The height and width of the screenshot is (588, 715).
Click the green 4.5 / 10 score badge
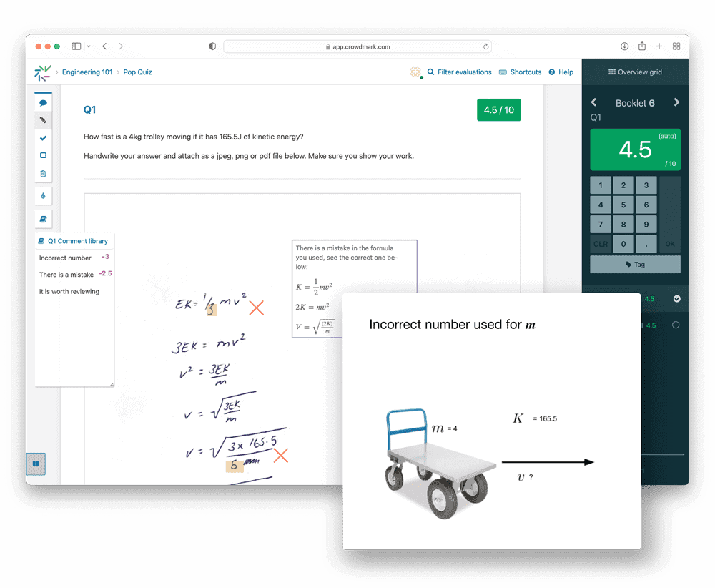[x=498, y=110]
